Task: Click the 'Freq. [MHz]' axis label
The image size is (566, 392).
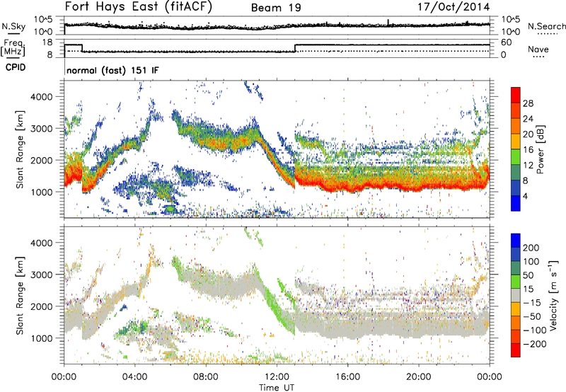Action: (x=13, y=47)
